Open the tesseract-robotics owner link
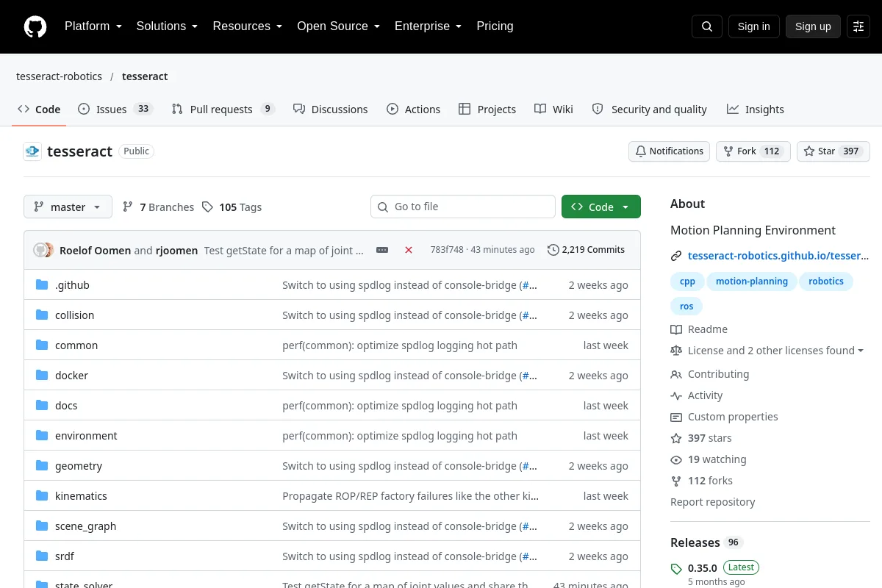 click(x=59, y=76)
